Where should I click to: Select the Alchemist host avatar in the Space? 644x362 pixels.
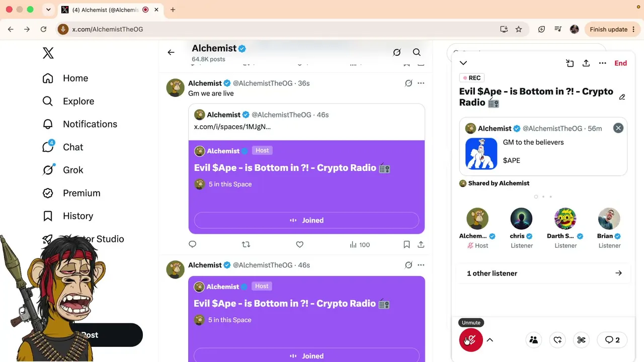point(477,219)
